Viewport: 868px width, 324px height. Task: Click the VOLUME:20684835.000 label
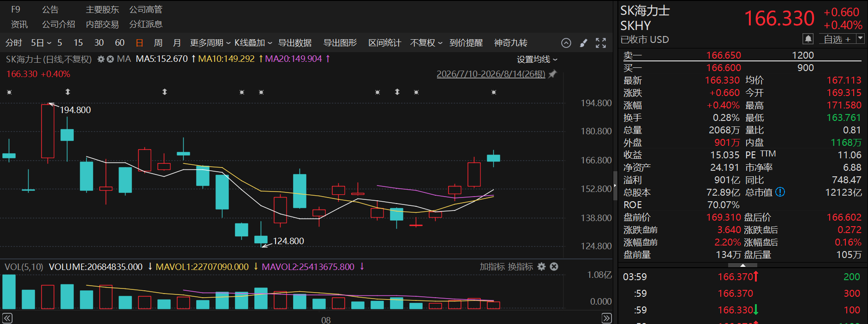pyautogui.click(x=96, y=267)
